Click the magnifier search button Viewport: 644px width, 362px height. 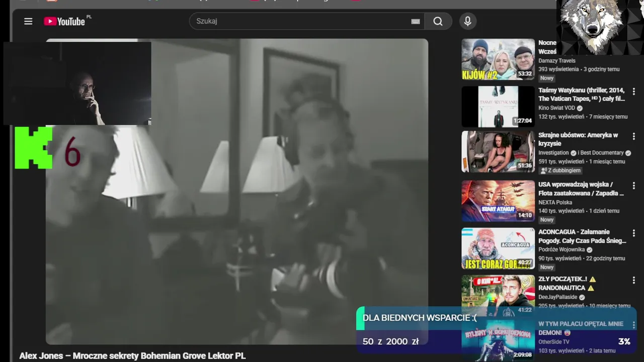click(x=438, y=21)
